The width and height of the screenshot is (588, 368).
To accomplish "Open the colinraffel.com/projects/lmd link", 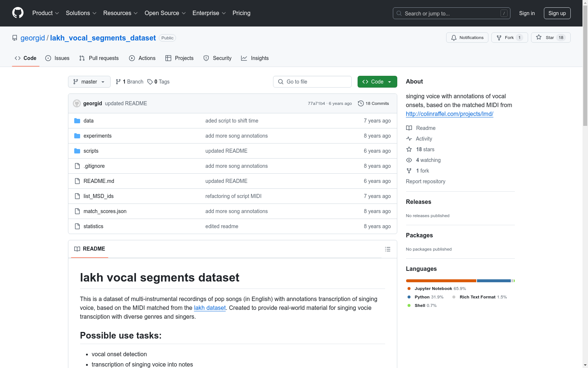I will point(449,114).
